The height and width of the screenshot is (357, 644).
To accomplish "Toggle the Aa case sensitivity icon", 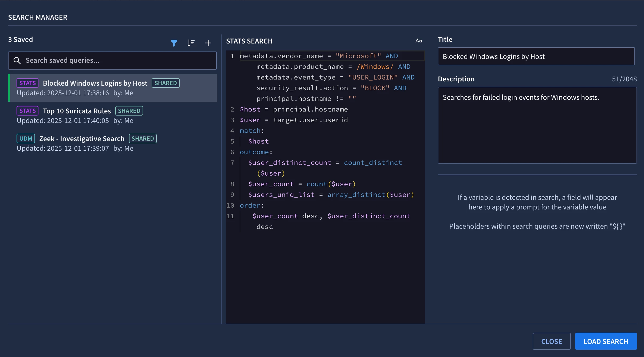I will (419, 41).
